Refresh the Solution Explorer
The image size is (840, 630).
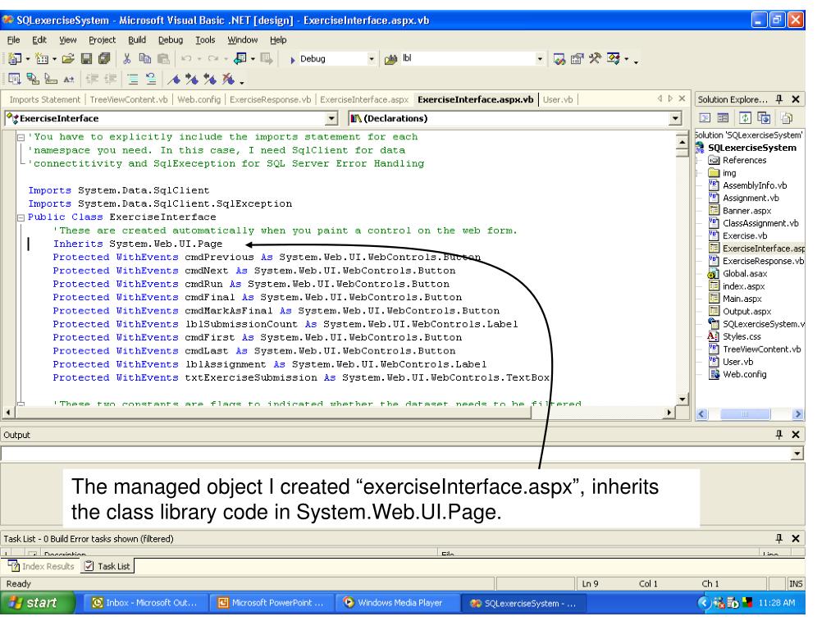(746, 118)
